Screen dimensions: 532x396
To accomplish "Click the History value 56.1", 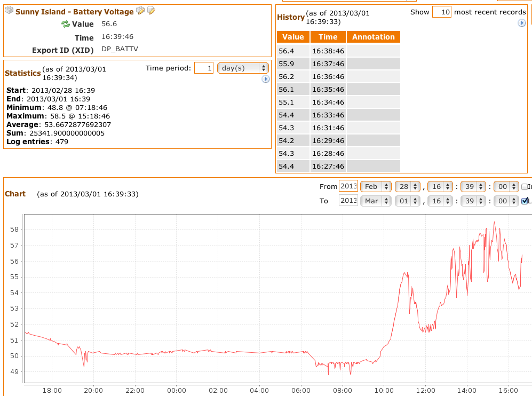I will pos(287,90).
